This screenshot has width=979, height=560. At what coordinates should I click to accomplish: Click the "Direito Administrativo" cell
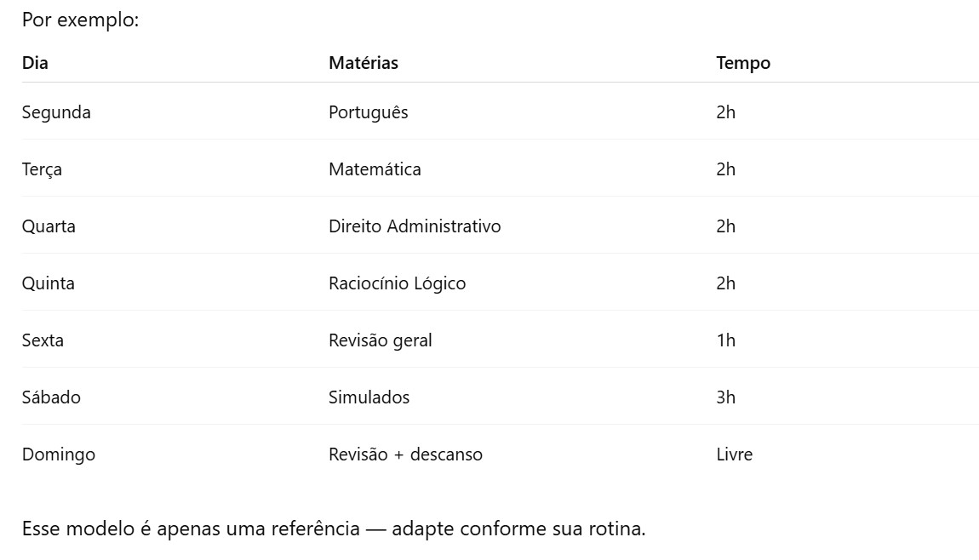415,226
